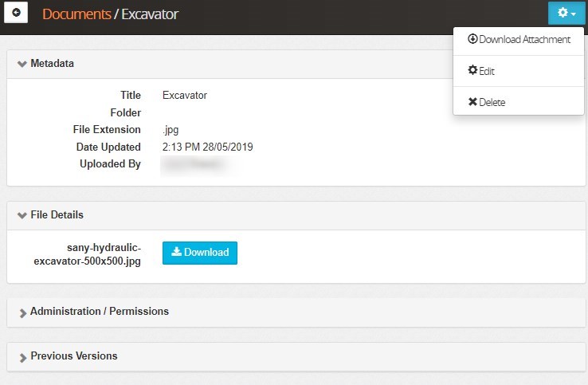Choose Download Attachment from the menu
Image resolution: width=588 pixels, height=385 pixels.
(x=519, y=39)
